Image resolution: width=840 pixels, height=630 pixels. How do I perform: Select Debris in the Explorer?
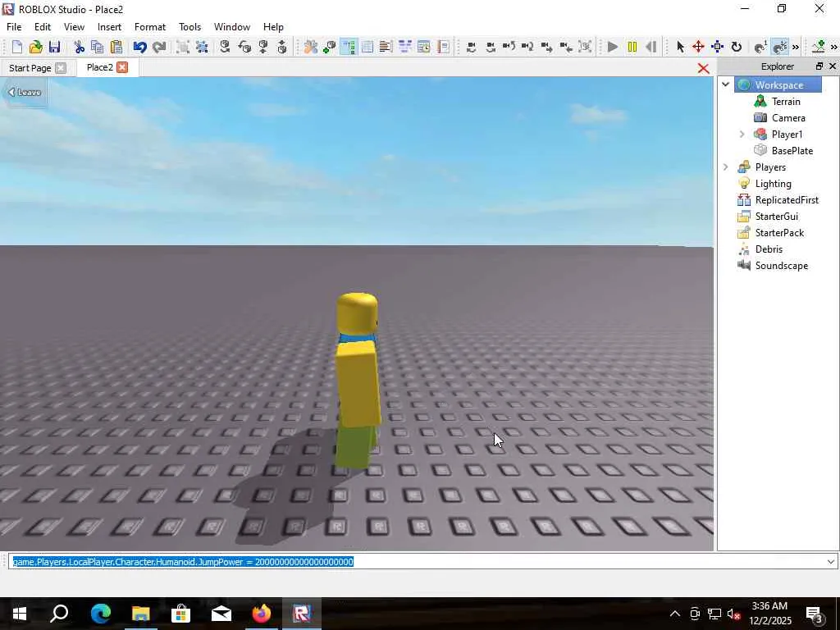[768, 249]
